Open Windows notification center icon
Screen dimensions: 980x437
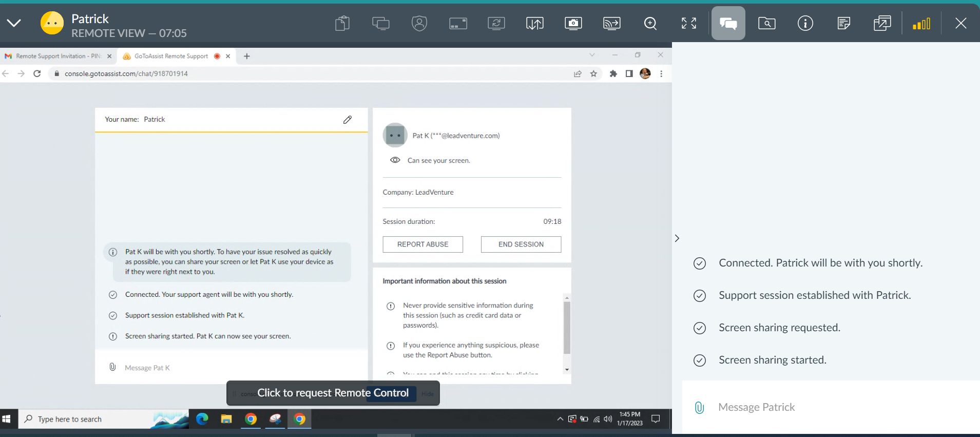pyautogui.click(x=656, y=419)
